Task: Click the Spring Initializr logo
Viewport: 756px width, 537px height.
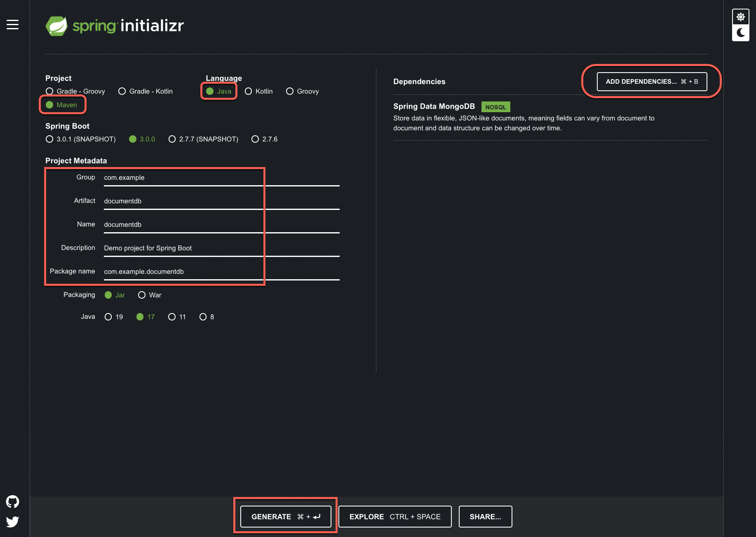Action: pyautogui.click(x=115, y=26)
